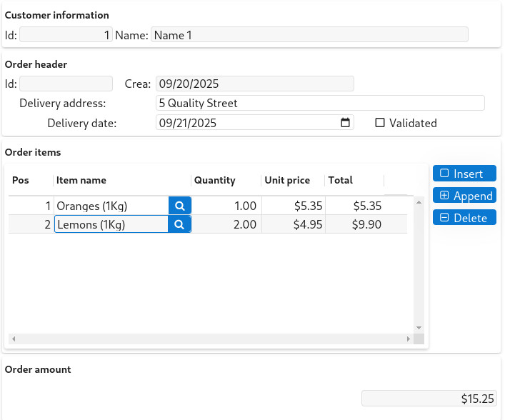This screenshot has height=420, width=505.
Task: Insert a new order item row
Action: 464,174
